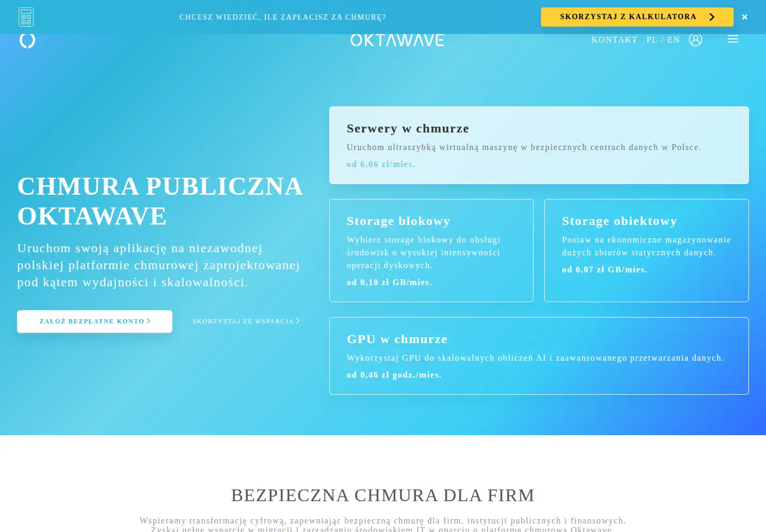Click the GPU card description about AI obliczeń

click(535, 358)
